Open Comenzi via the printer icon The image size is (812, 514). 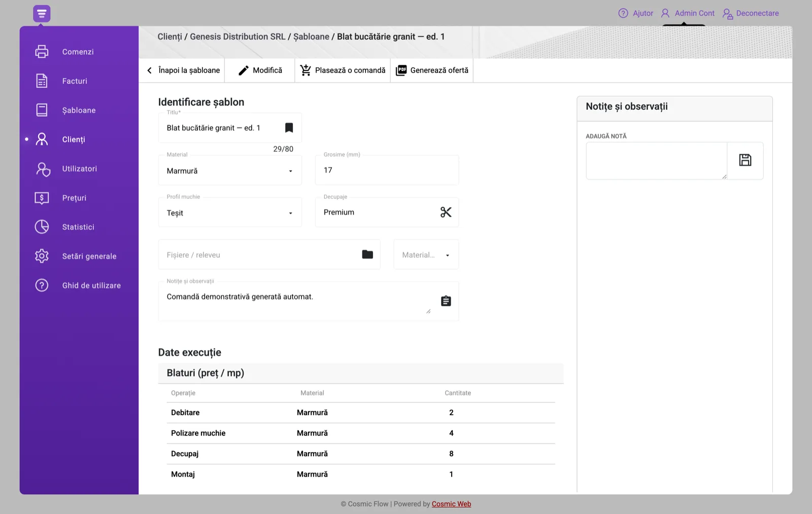[42, 52]
